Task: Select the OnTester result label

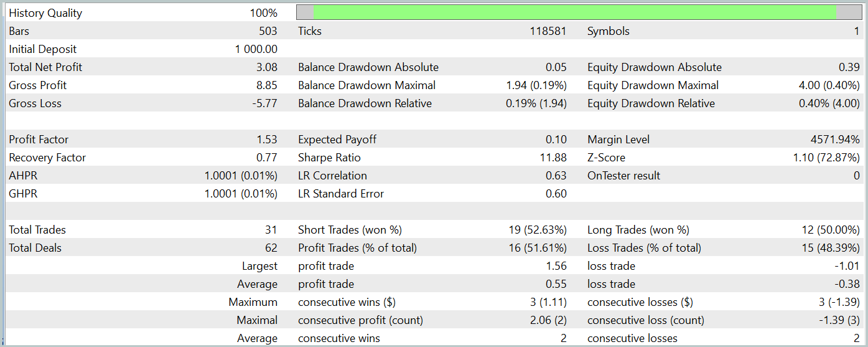Action: click(623, 176)
